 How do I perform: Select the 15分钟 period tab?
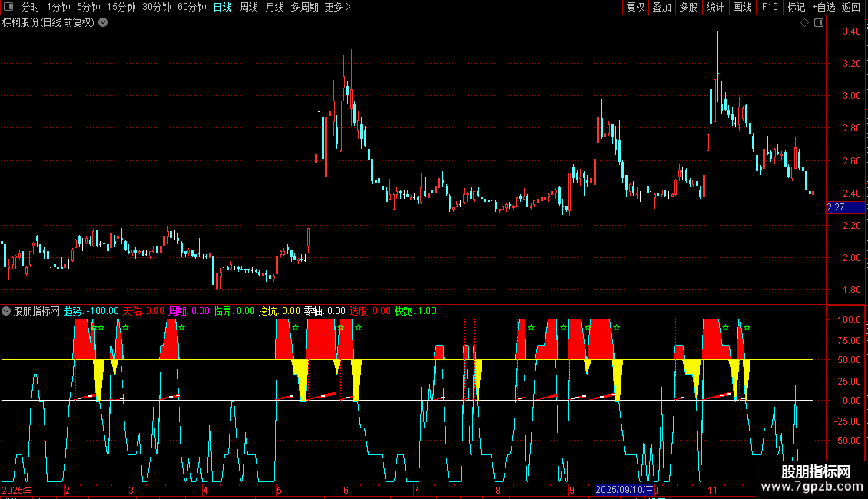(121, 7)
